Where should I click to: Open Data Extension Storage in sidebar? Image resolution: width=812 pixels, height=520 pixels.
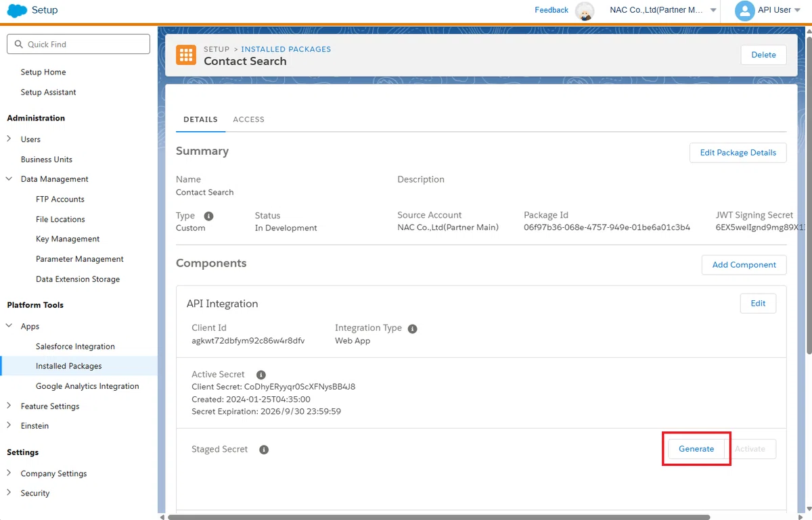pyautogui.click(x=78, y=279)
